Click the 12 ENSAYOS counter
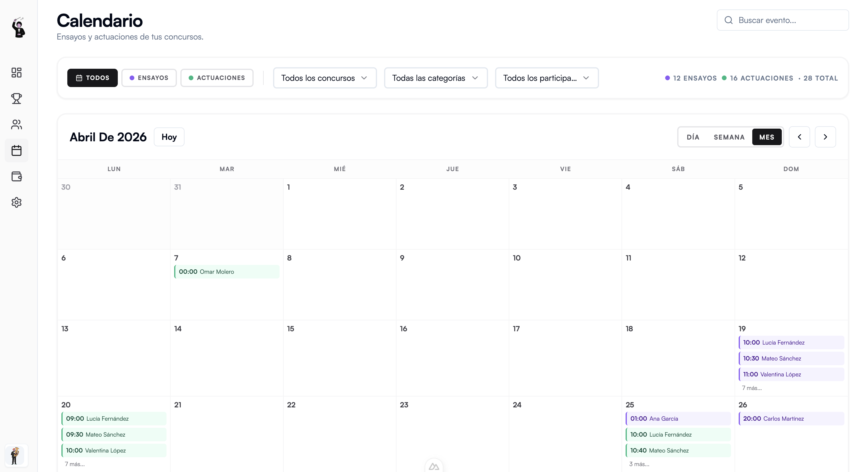This screenshot has width=868, height=472. 691,78
